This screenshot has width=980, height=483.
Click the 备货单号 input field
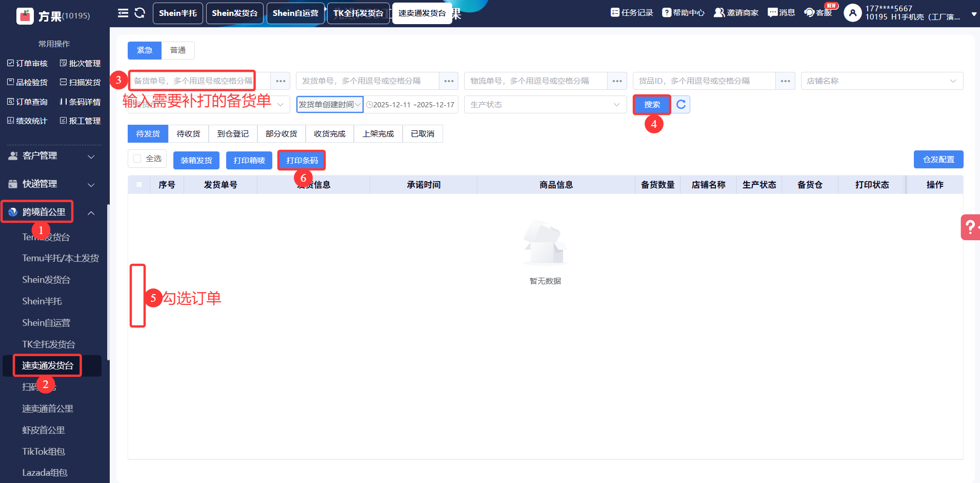[x=199, y=81]
